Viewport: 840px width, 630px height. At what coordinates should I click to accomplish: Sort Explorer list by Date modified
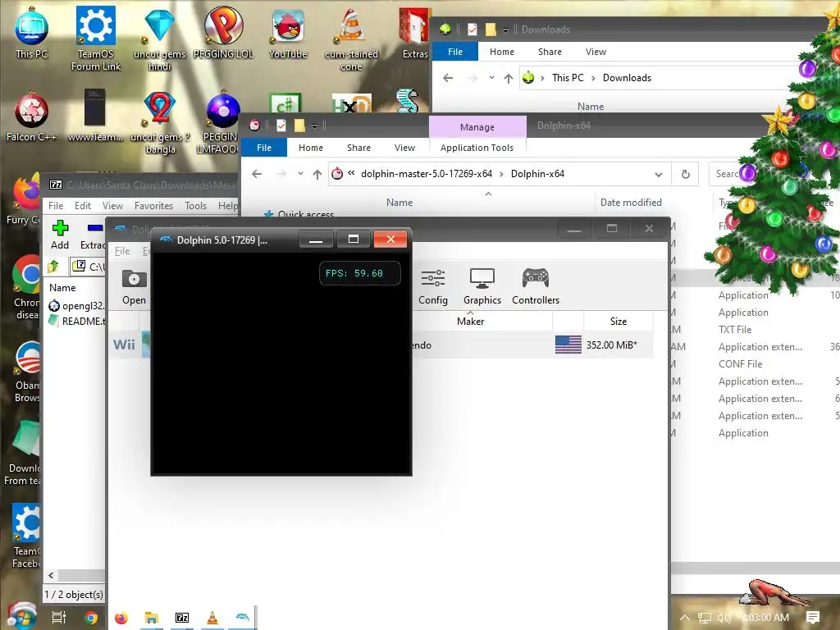click(x=631, y=203)
